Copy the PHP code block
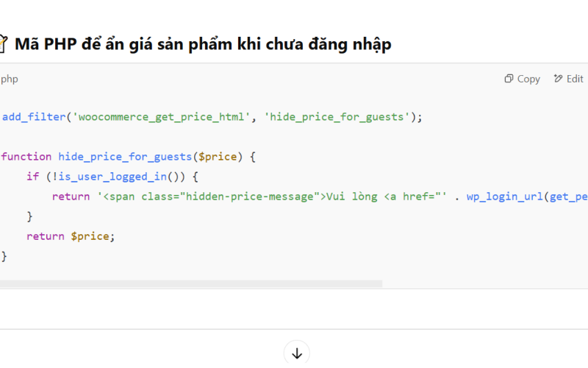The image size is (588, 368). point(522,79)
